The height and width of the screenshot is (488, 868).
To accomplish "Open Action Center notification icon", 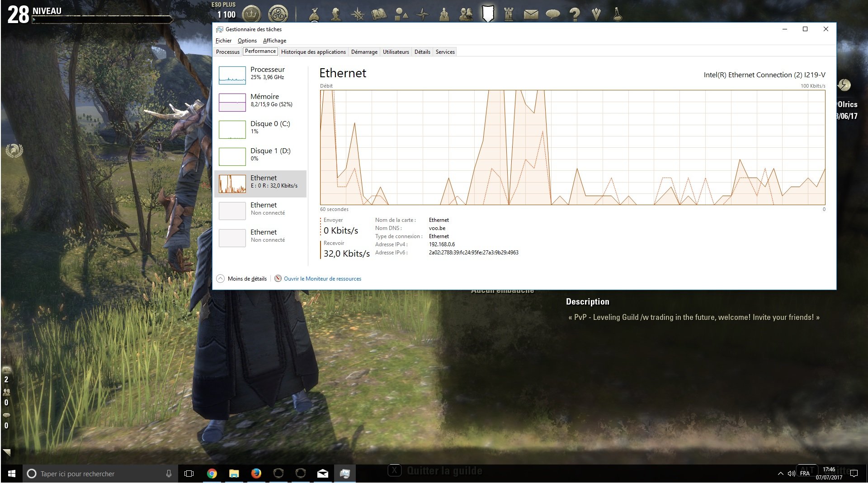I will coord(854,474).
